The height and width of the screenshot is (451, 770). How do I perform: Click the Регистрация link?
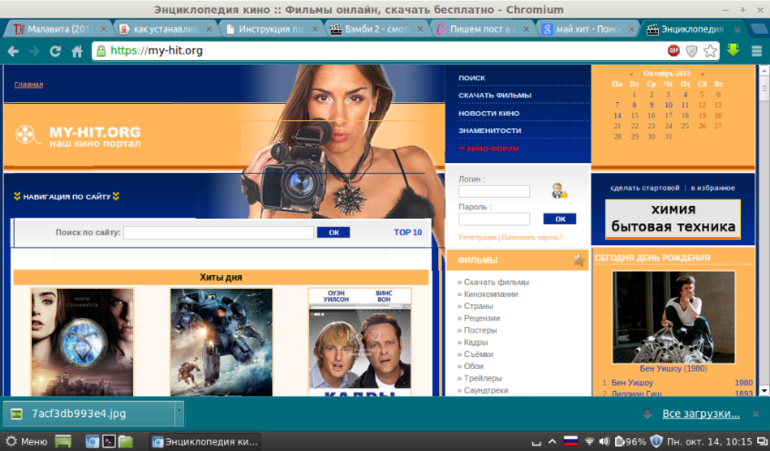coord(477,237)
